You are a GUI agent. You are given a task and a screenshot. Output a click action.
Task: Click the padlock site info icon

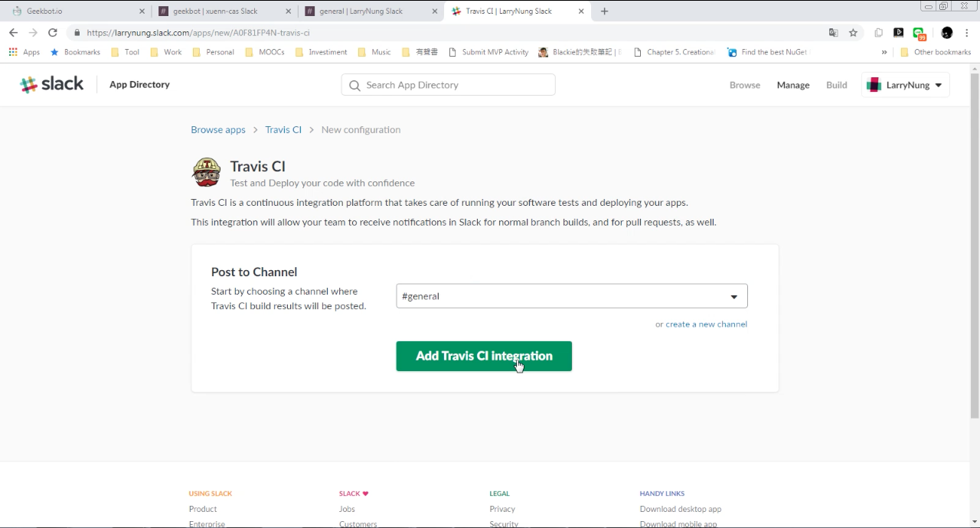tap(77, 33)
